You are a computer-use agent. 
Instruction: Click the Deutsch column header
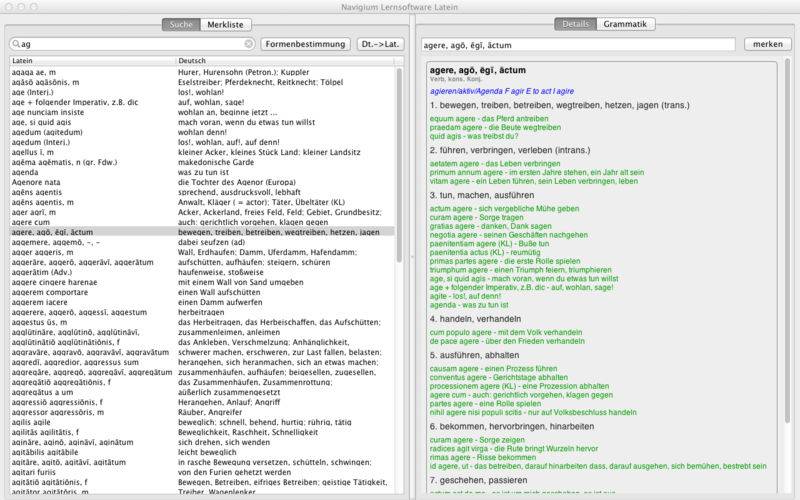285,60
